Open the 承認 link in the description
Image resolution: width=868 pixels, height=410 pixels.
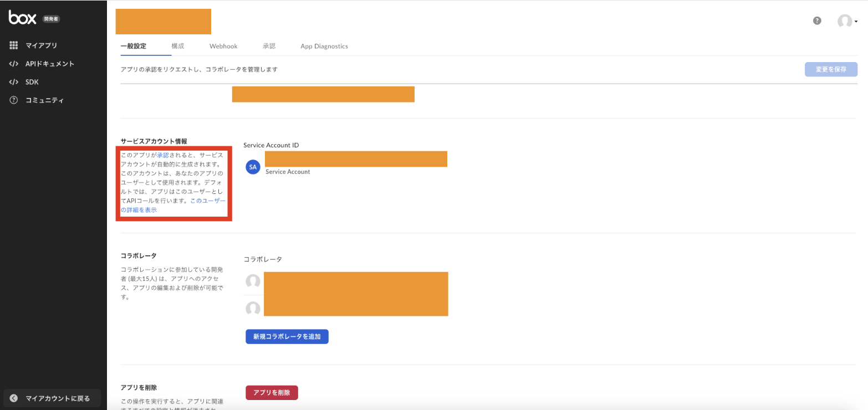click(164, 154)
